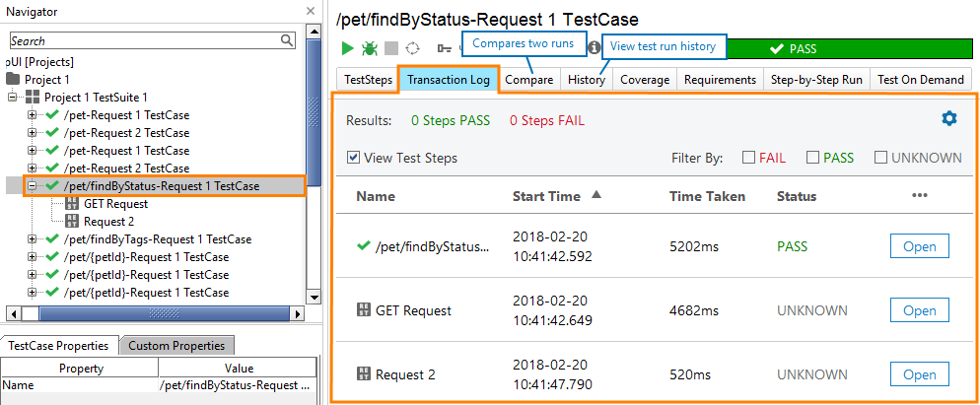The width and height of the screenshot is (980, 405).
Task: Click green check of findByTags tree node
Action: (x=52, y=239)
